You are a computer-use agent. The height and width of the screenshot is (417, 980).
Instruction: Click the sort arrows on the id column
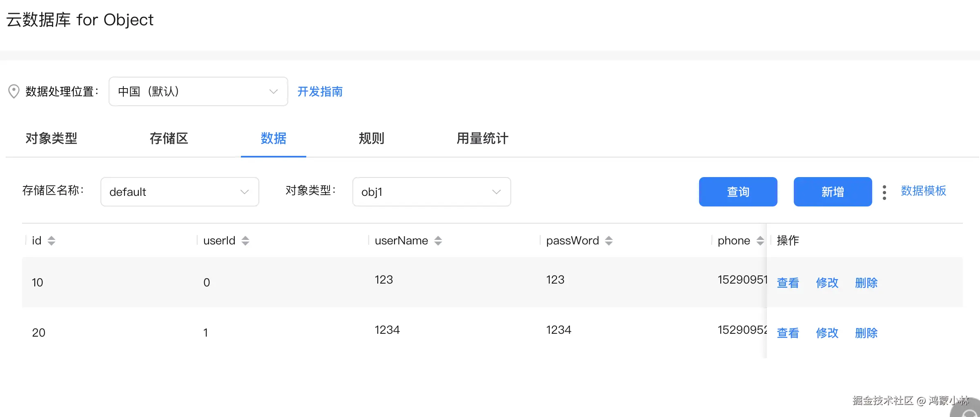tap(51, 240)
